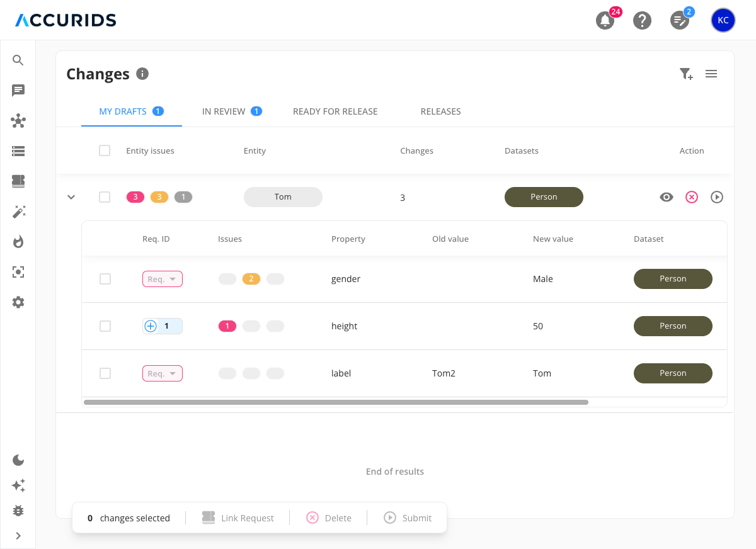
Task: Tick the select-all checkbox in the header
Action: point(105,150)
